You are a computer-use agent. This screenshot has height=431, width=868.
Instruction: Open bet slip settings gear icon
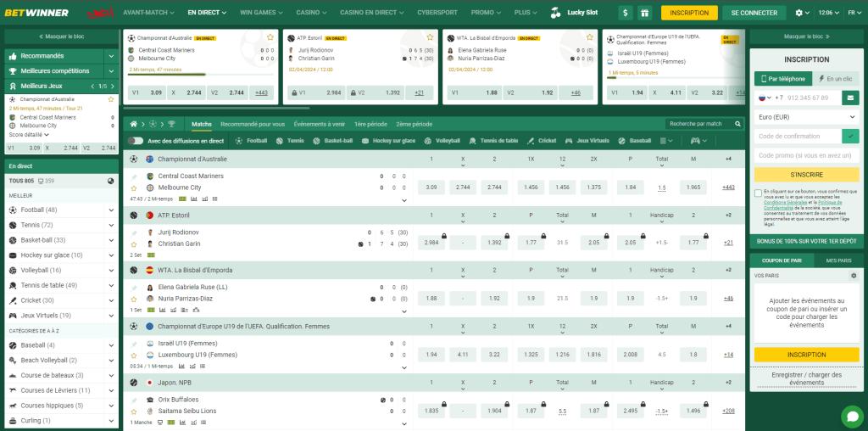pyautogui.click(x=853, y=276)
